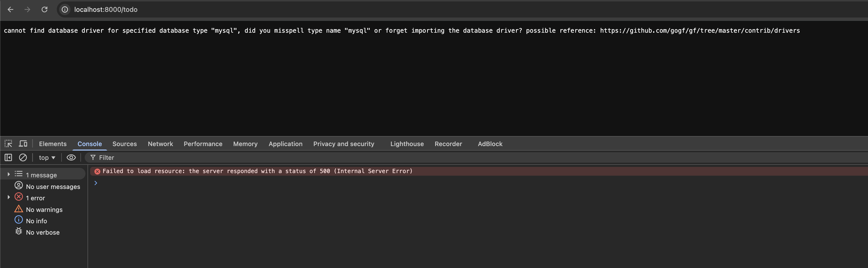868x268 pixels.
Task: Reload the localhost todo page
Action: [44, 9]
